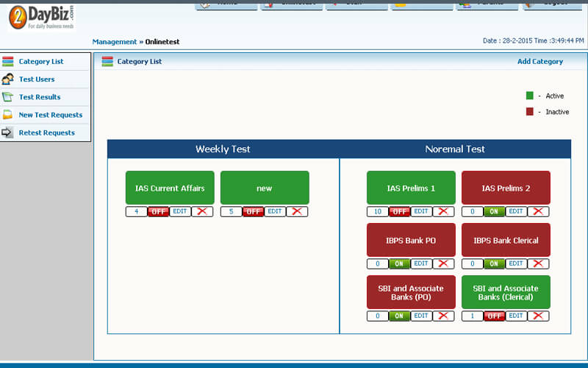Open the IBPS Bank Clerical card
The height and width of the screenshot is (368, 588).
(506, 240)
